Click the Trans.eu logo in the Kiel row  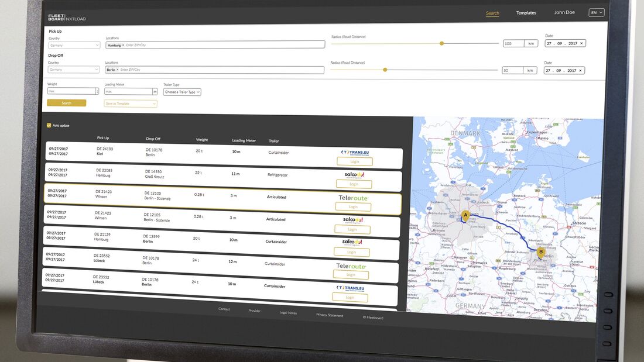pyautogui.click(x=355, y=152)
